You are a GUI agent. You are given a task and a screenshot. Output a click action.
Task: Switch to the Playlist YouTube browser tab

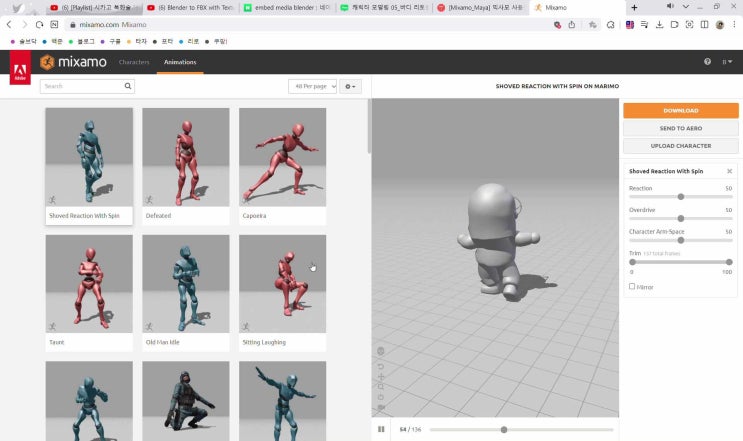(92, 8)
